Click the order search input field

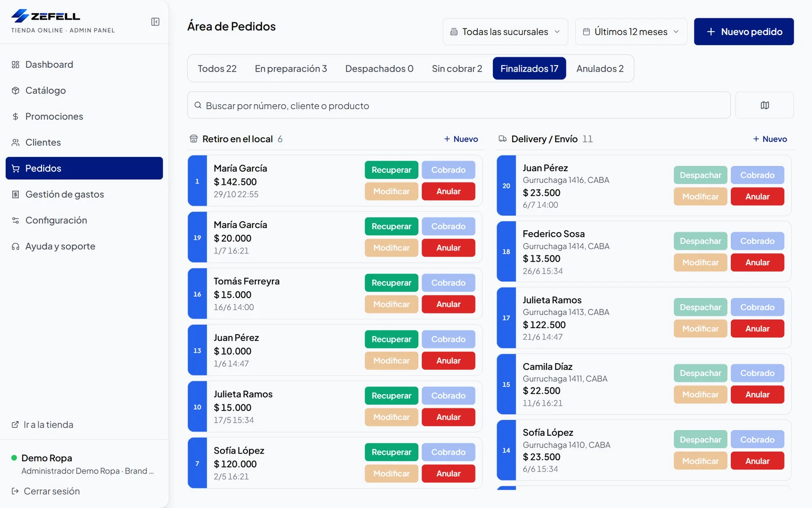[x=459, y=105]
